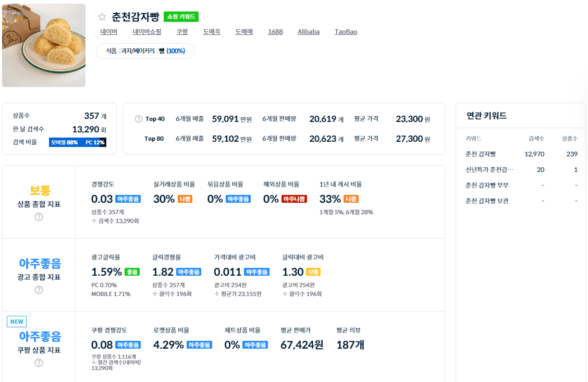The image size is (588, 382).
Task: Click the 59,102 만원 Top 80 revenue value
Action: coord(232,139)
